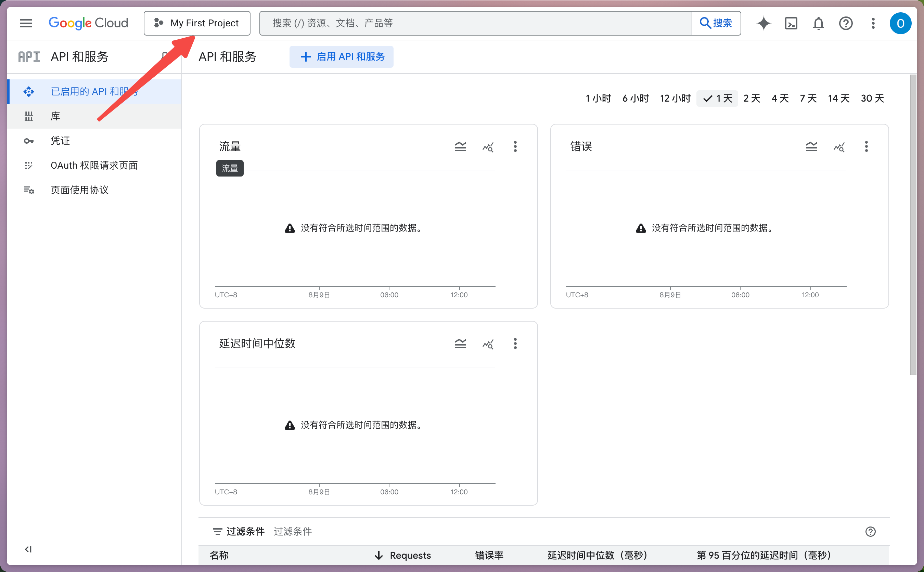Open the notifications bell

coord(818,23)
